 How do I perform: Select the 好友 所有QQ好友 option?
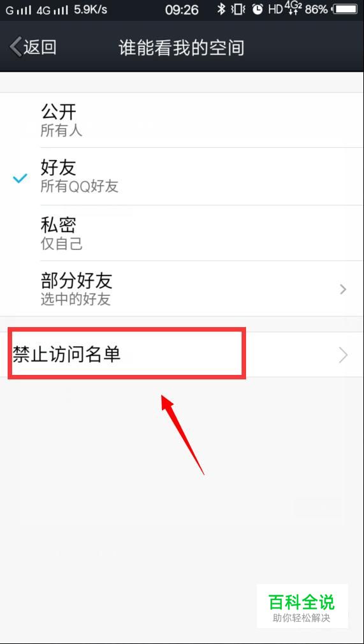point(182,177)
